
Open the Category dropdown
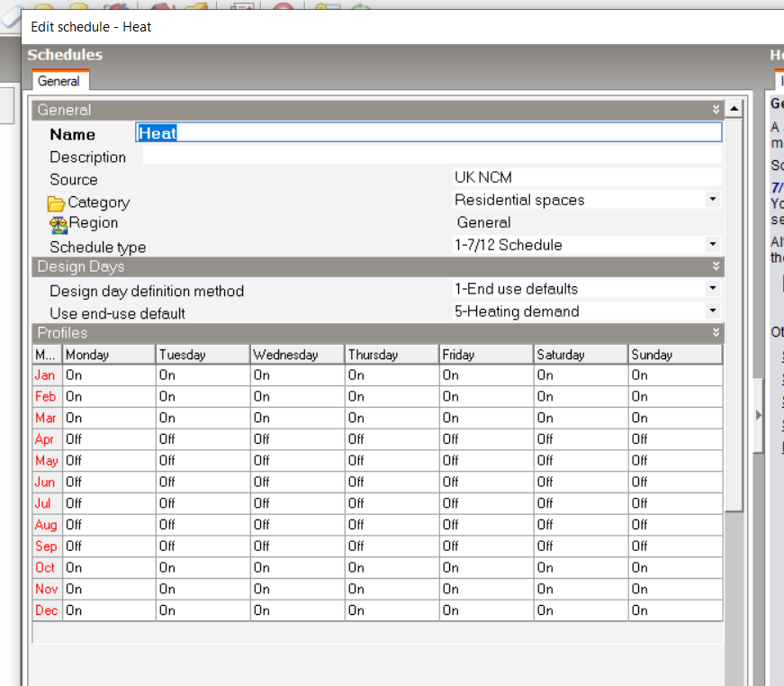(713, 200)
